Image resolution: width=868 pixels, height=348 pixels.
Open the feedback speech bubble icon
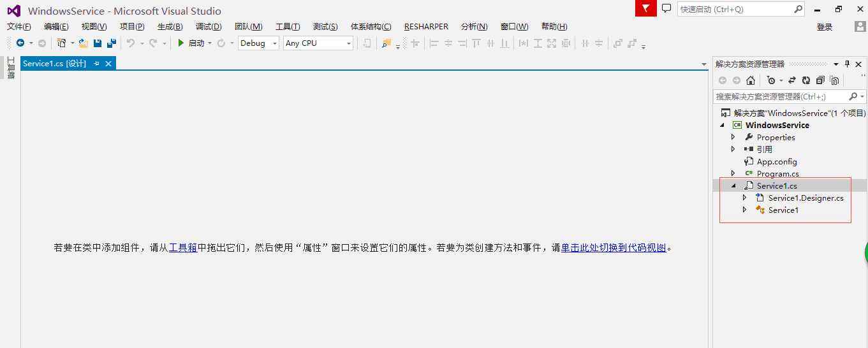coord(666,8)
